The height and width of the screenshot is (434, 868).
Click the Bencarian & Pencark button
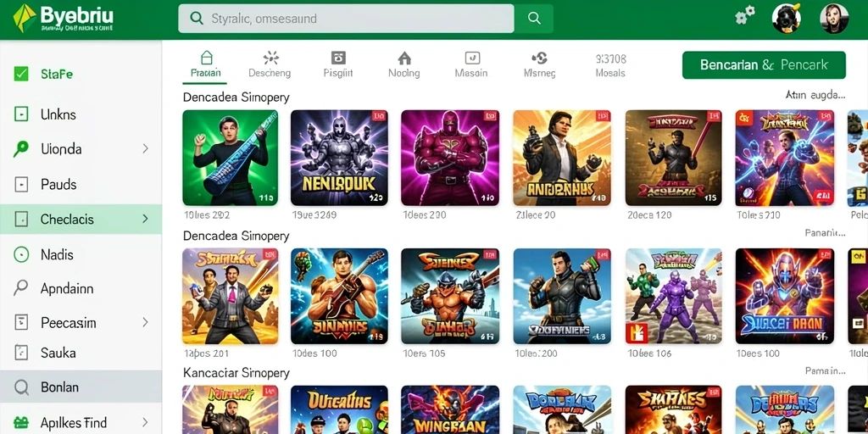[764, 64]
